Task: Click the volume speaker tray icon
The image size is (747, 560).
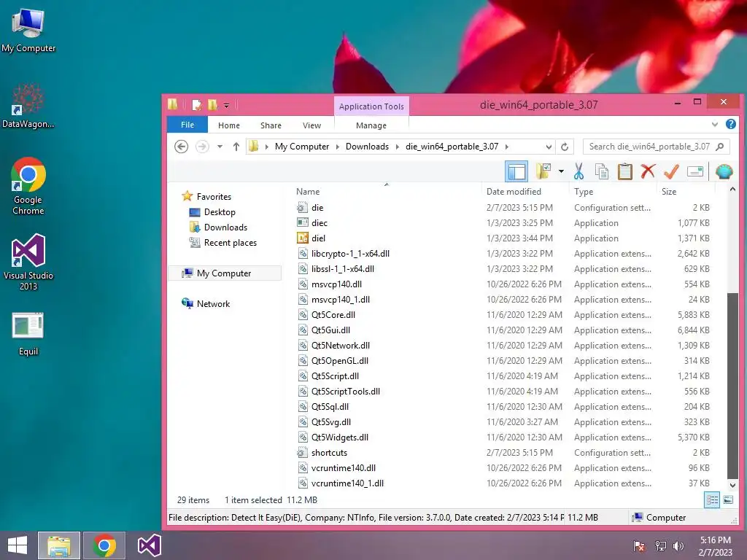Action: (x=678, y=545)
